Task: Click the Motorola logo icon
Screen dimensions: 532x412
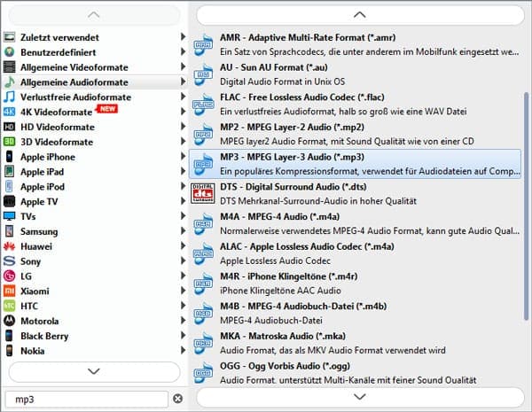Action: coord(9,321)
